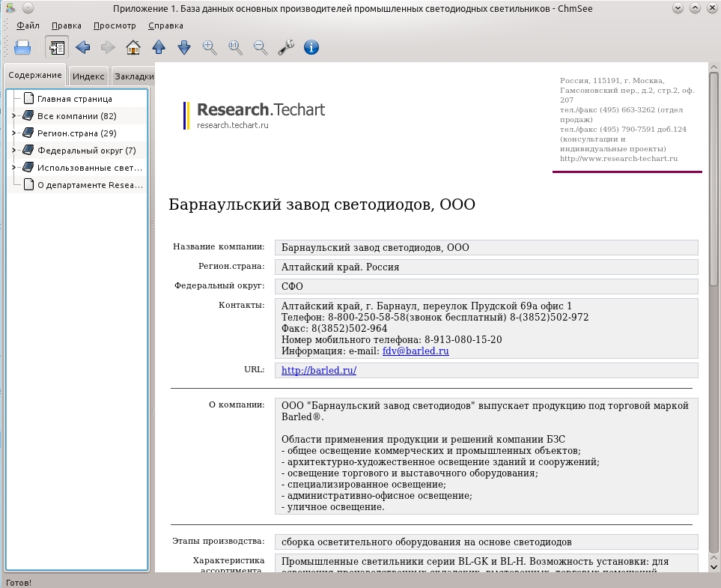Click the page icon beside Главная страница
This screenshot has width=721, height=588.
coord(28,98)
